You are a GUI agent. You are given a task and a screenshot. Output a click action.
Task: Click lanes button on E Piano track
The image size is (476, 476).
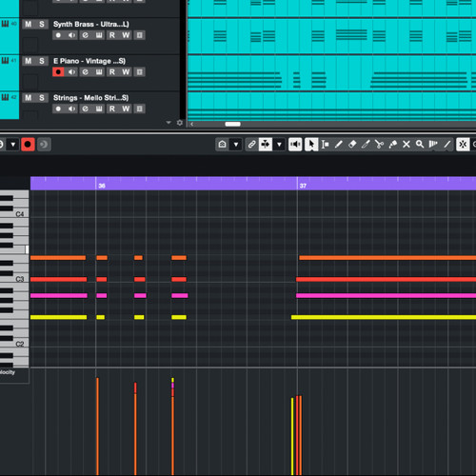tap(140, 72)
